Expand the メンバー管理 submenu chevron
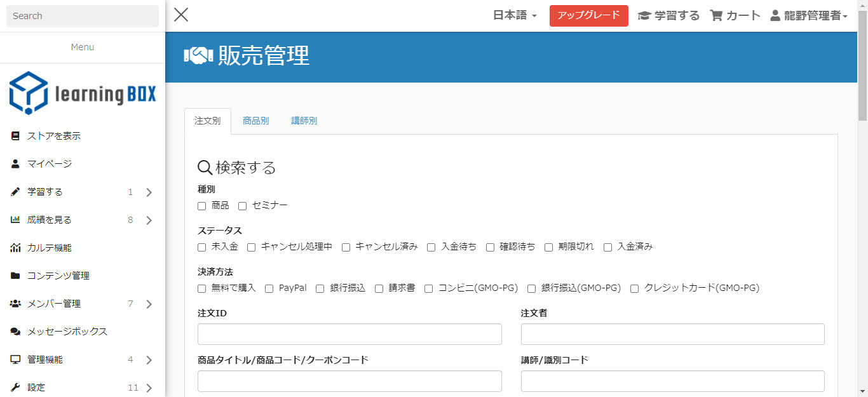Image resolution: width=868 pixels, height=397 pixels. (149, 304)
